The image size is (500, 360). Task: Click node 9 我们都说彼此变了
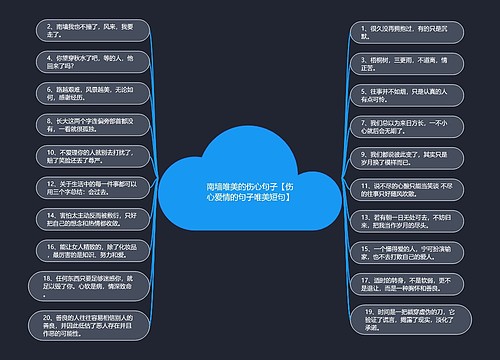[407, 159]
